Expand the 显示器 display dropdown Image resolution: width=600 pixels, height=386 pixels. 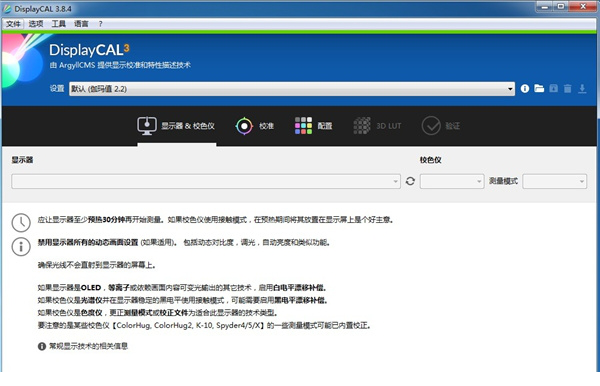(206, 181)
